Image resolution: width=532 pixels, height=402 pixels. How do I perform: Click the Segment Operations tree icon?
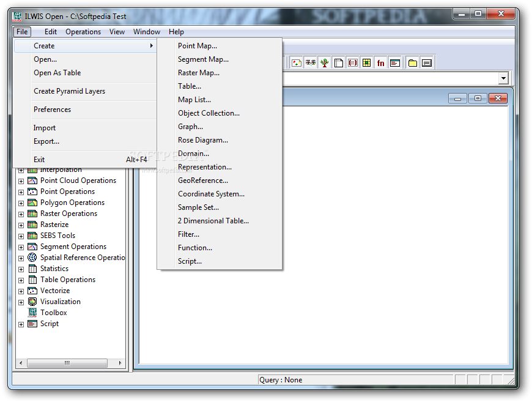pyautogui.click(x=32, y=247)
